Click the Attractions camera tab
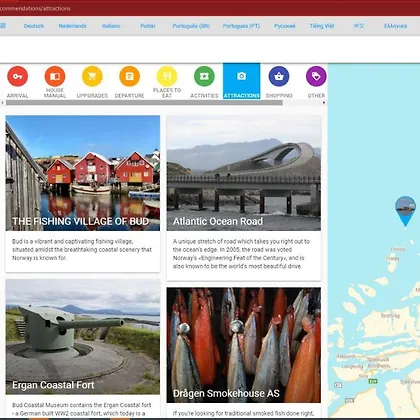Image resolution: width=420 pixels, height=420 pixels. click(242, 81)
